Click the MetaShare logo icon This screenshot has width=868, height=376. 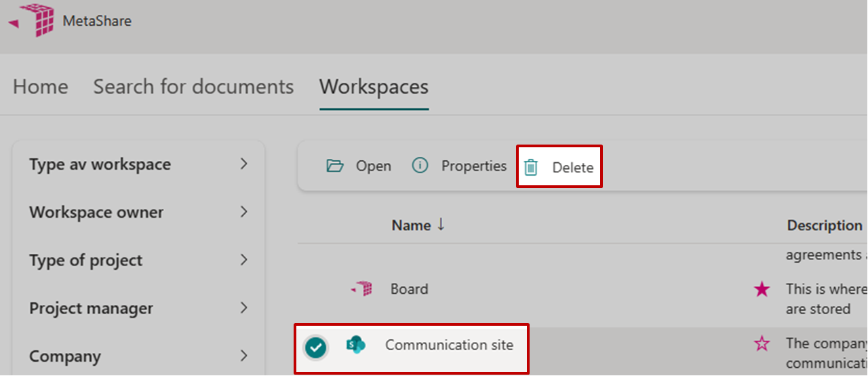click(31, 20)
